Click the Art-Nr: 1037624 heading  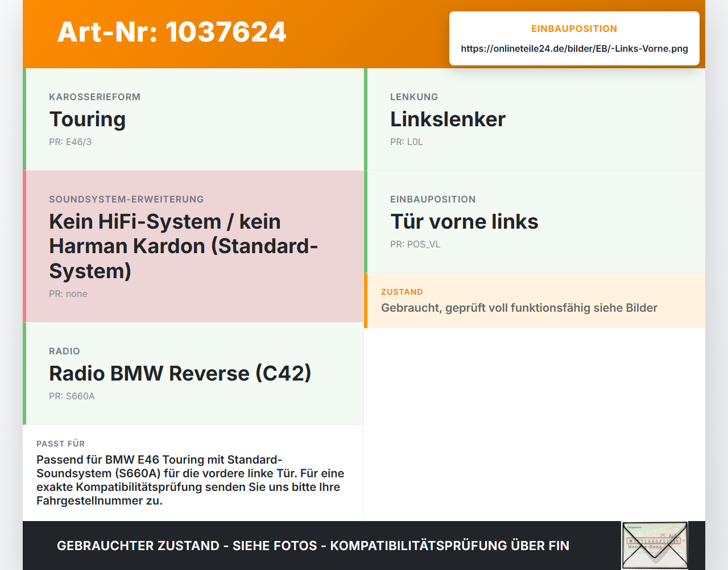pyautogui.click(x=172, y=32)
